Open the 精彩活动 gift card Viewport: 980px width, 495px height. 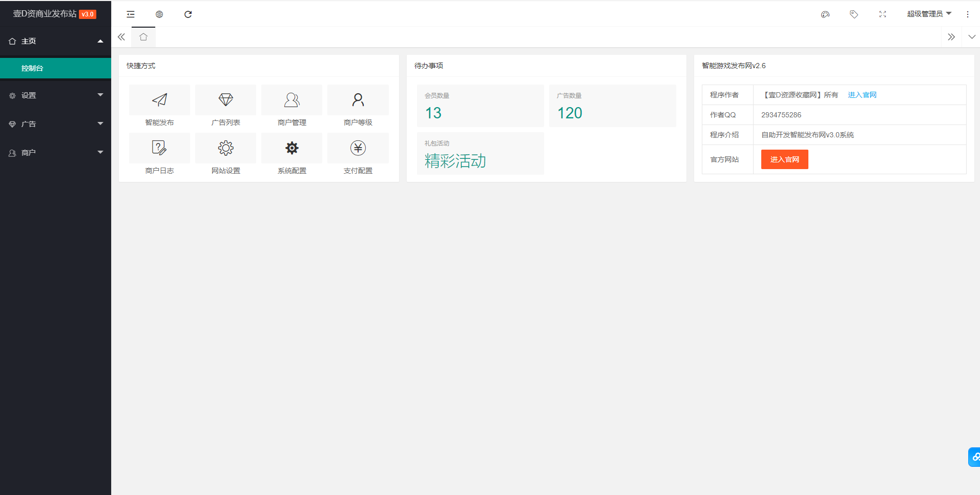[481, 154]
